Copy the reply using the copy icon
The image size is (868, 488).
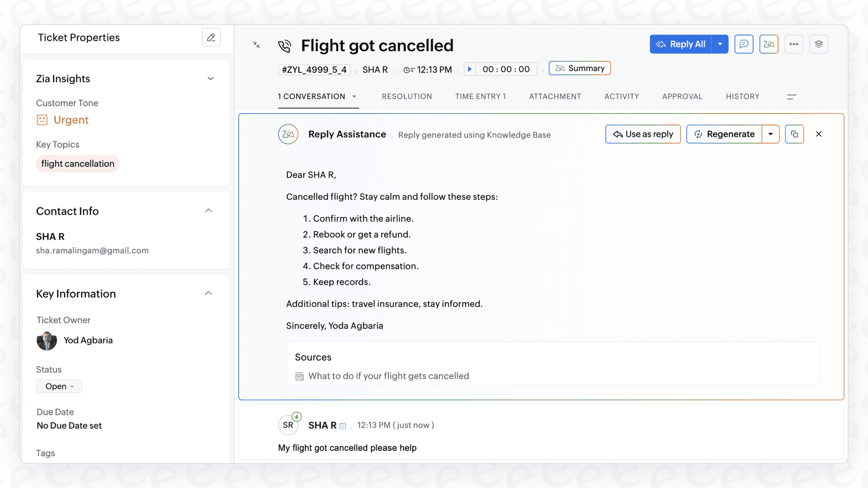[794, 134]
